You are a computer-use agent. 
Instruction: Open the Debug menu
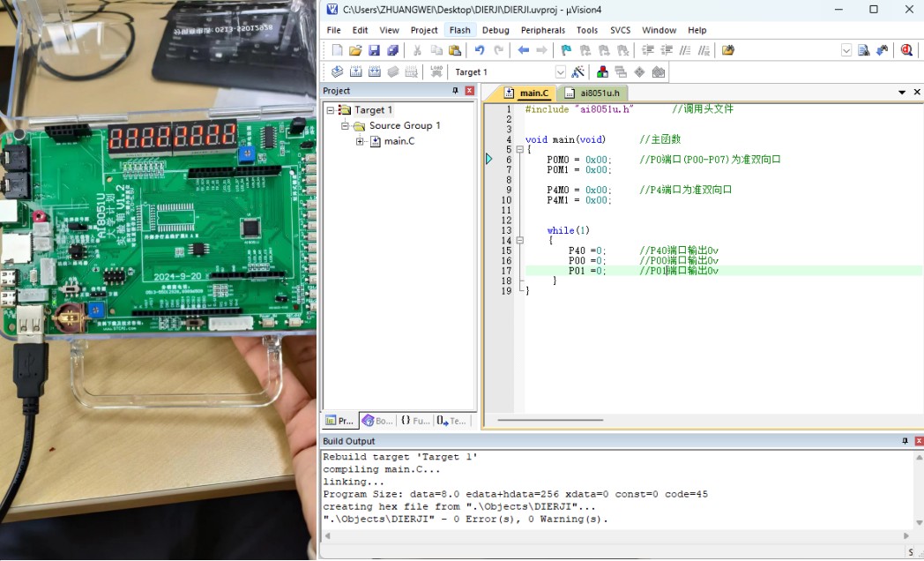[x=496, y=30]
